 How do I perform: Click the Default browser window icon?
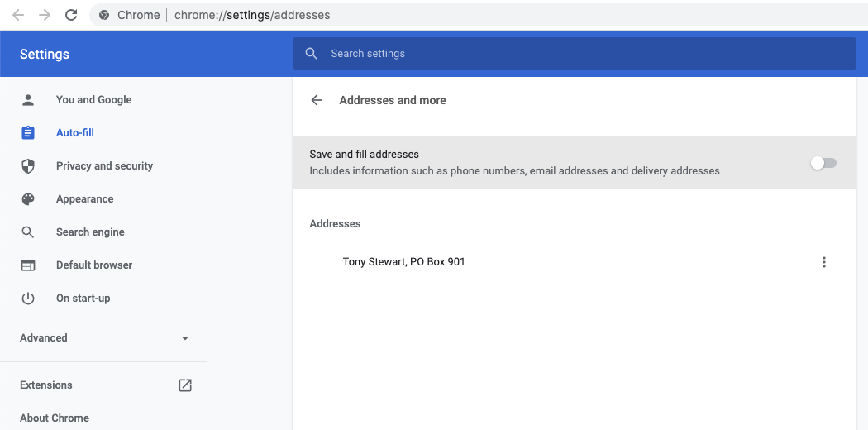[27, 265]
